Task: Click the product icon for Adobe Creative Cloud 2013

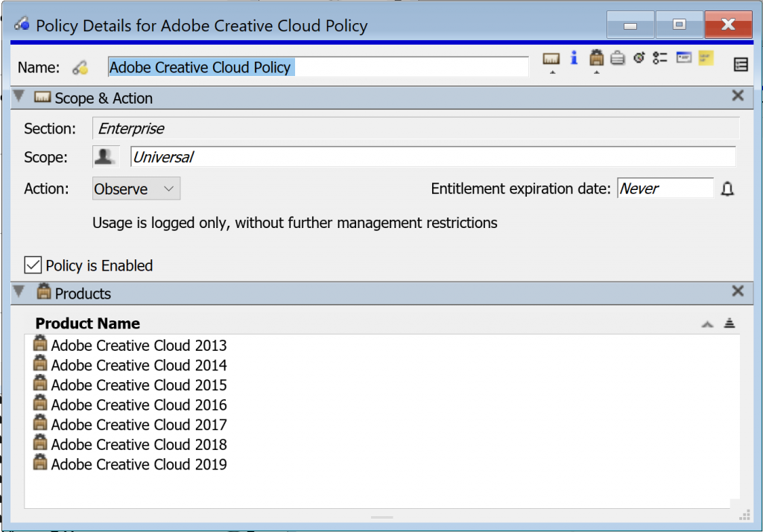Action: (40, 343)
